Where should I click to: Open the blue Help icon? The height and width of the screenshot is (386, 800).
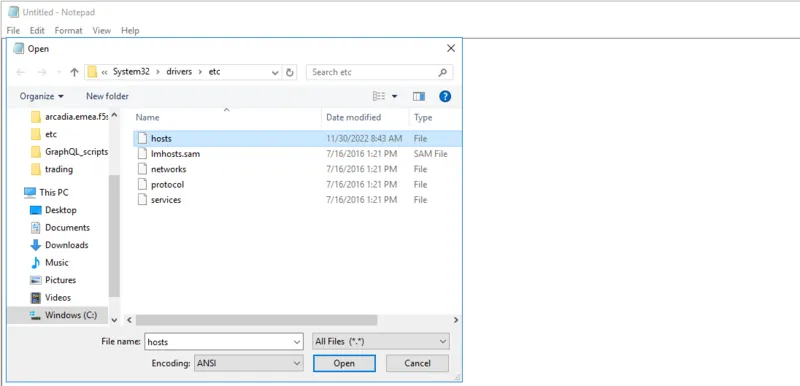445,96
